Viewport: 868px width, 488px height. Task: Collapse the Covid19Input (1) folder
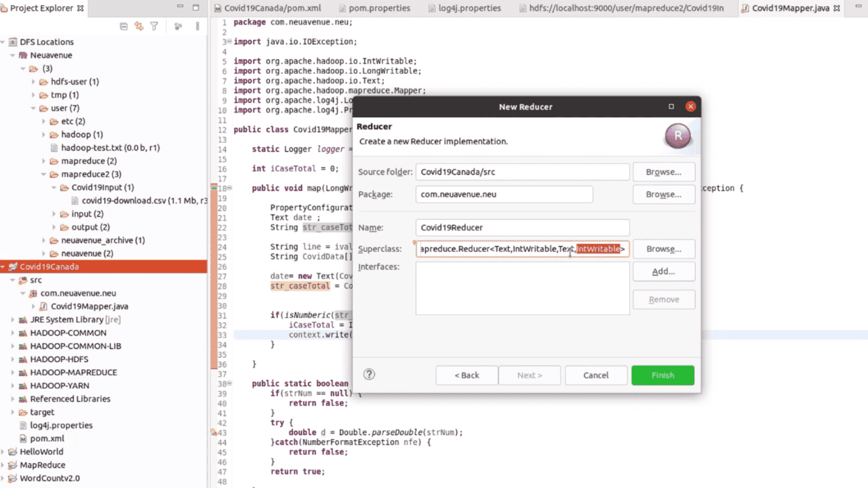tap(54, 188)
